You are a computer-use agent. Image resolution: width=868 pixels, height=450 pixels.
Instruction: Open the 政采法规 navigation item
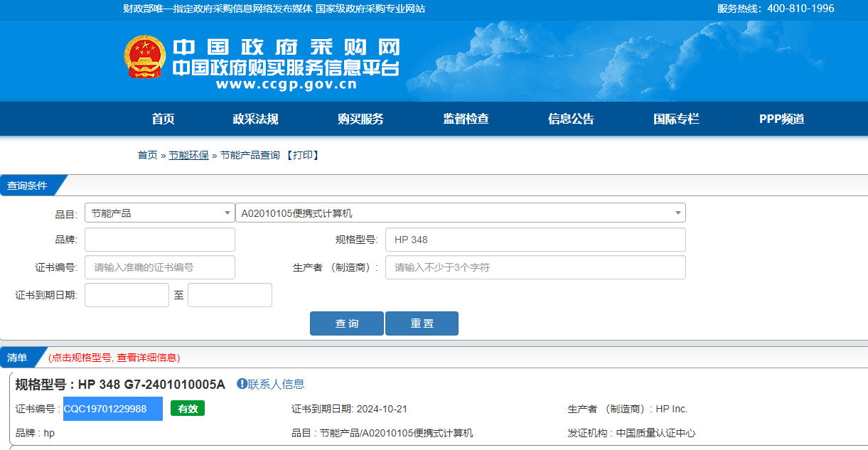point(255,119)
